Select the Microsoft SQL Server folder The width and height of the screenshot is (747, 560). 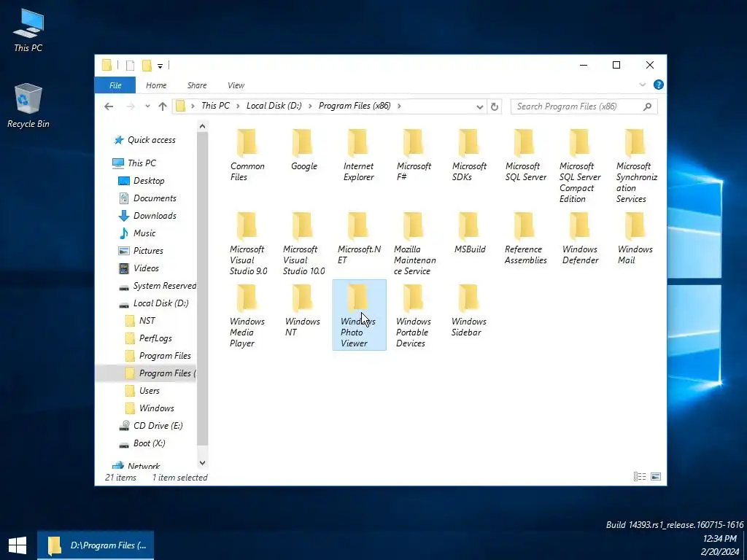(525, 155)
